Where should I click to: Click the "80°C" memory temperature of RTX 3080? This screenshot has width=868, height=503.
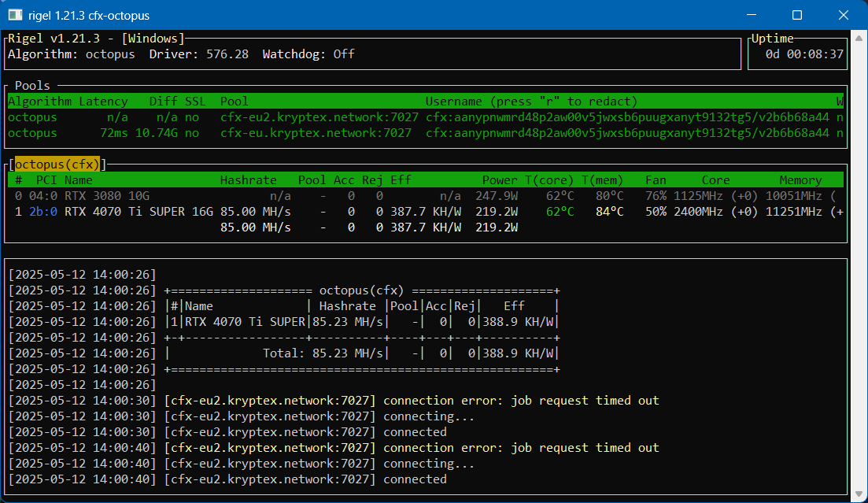coord(609,196)
